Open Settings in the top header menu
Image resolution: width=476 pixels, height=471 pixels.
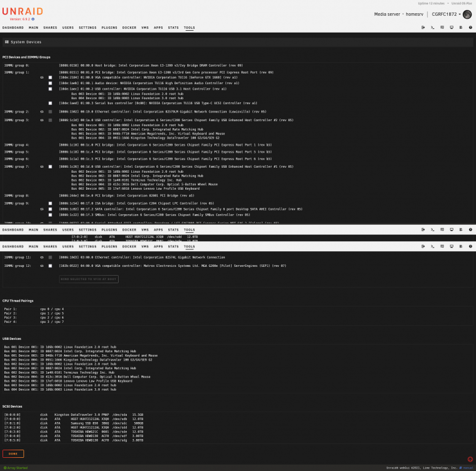(87, 28)
